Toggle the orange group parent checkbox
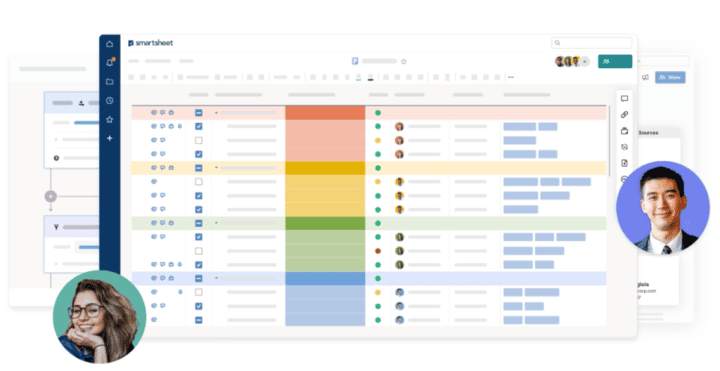Viewport: 720px width, 371px height. pos(198,112)
